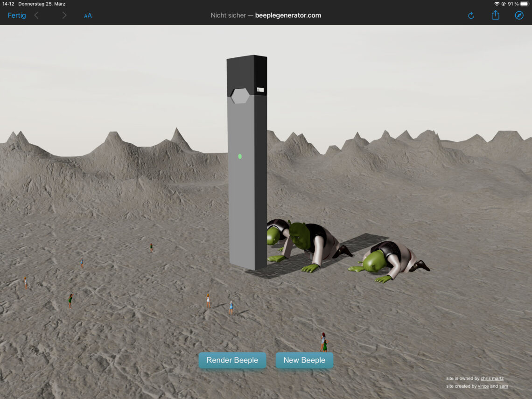Viewport: 532px width, 399px height.
Task: Tap the battery indicator in the status bar
Action: (524, 4)
